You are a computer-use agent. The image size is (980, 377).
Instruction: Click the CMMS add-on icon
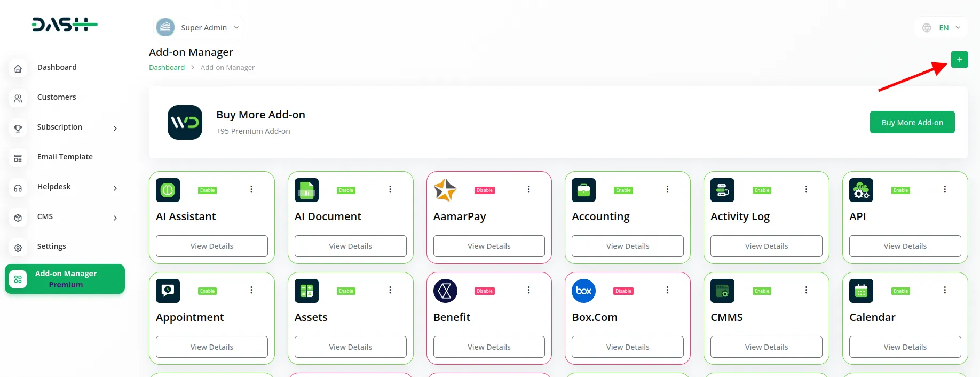click(x=722, y=291)
